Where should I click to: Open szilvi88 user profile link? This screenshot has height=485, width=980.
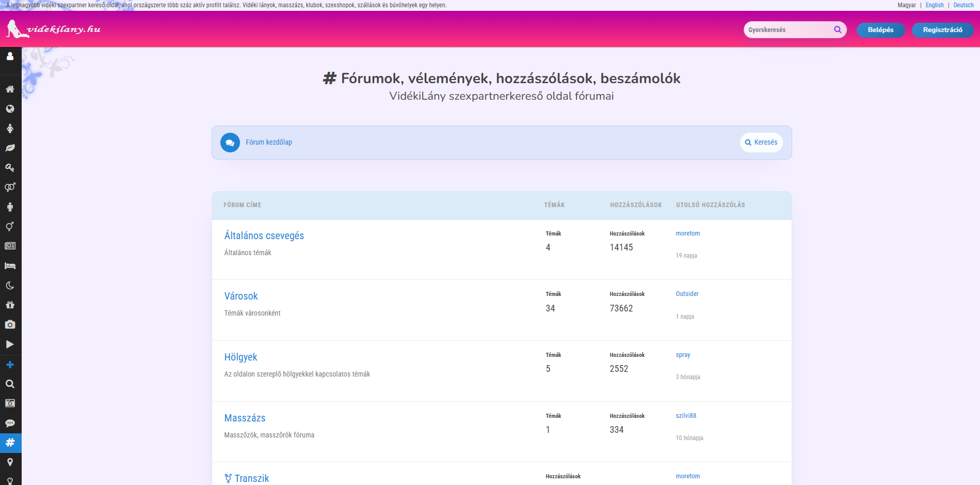tap(686, 416)
